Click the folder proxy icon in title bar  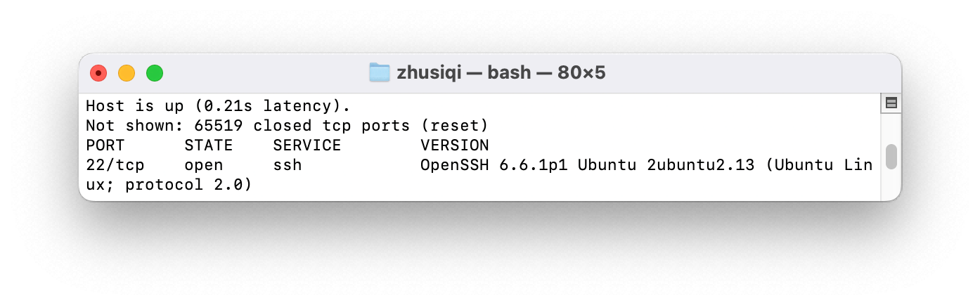click(380, 72)
